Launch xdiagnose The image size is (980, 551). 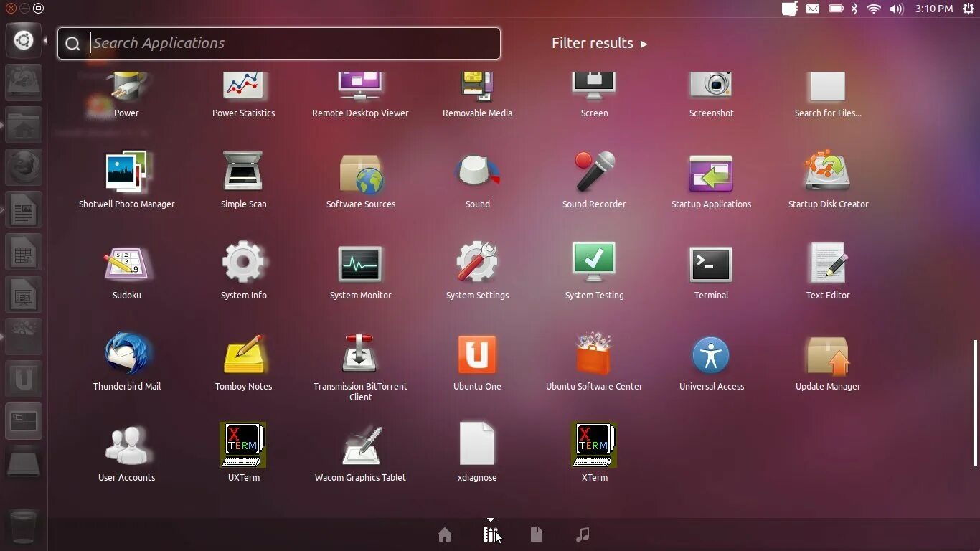477,453
